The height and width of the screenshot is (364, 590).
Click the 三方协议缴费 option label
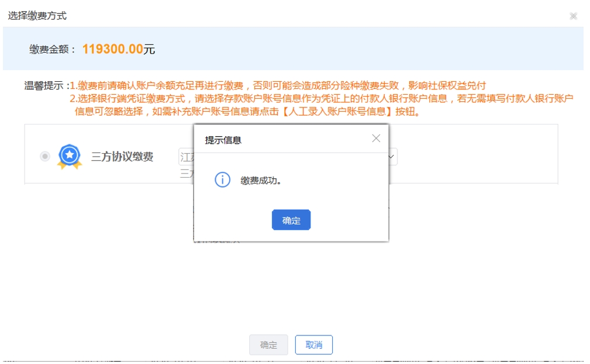coord(122,157)
